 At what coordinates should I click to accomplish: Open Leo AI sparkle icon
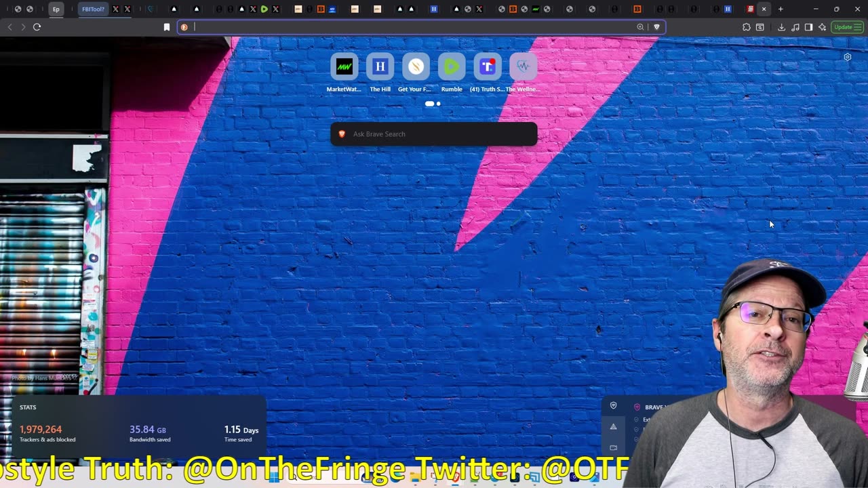pyautogui.click(x=822, y=27)
